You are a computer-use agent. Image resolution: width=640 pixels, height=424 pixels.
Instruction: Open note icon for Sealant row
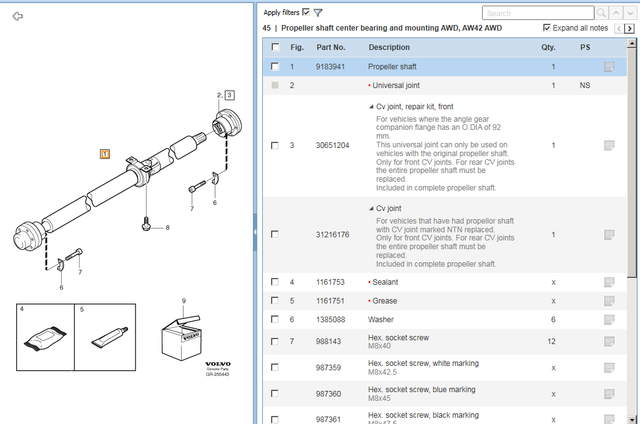click(x=608, y=283)
